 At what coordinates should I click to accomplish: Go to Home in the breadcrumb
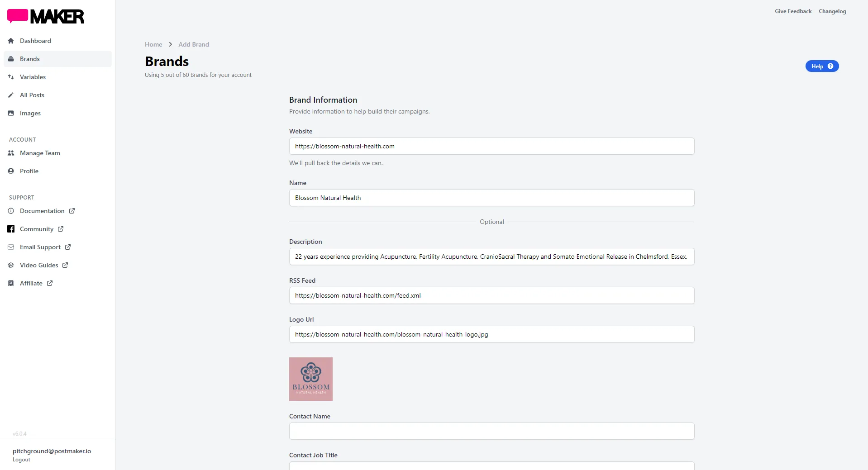[x=153, y=44]
